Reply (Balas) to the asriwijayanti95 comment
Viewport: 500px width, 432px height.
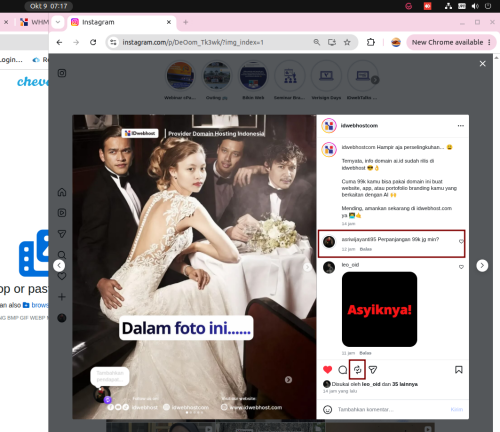366,249
